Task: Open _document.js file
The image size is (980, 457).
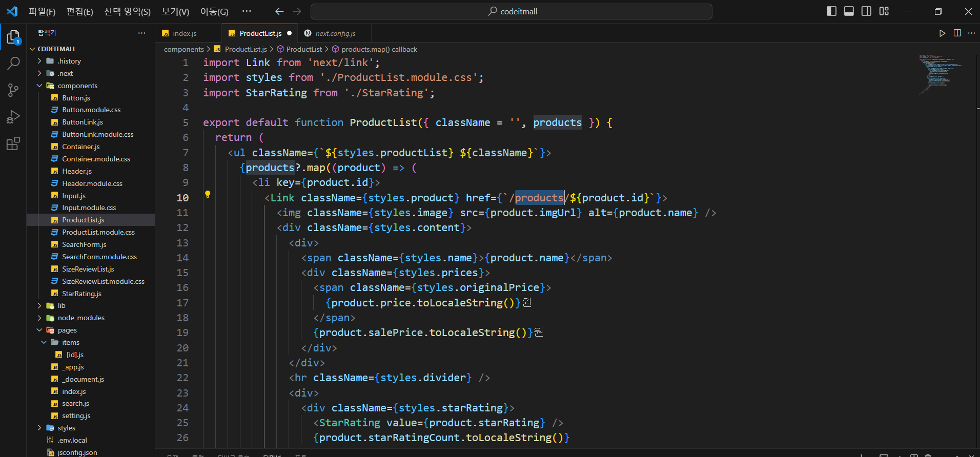Action: (91, 379)
